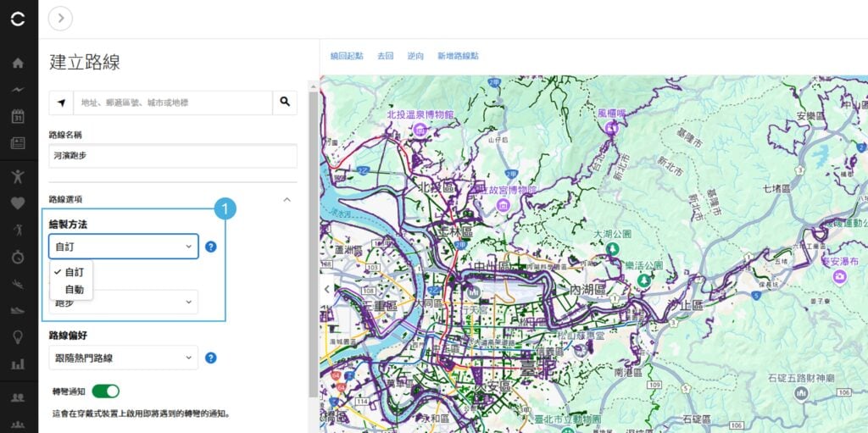Click the 七堵區 label on map
The width and height of the screenshot is (868, 433).
coord(778,189)
